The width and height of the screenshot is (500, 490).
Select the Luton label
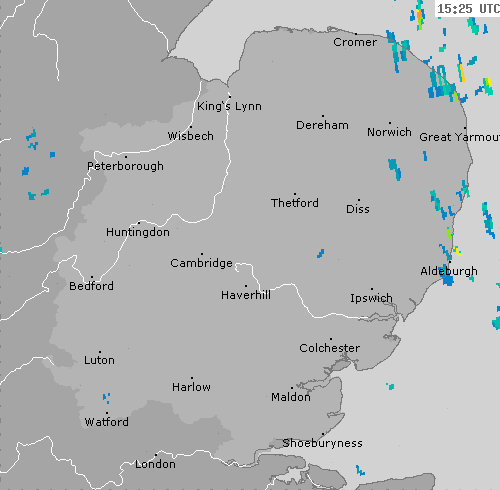(x=99, y=360)
